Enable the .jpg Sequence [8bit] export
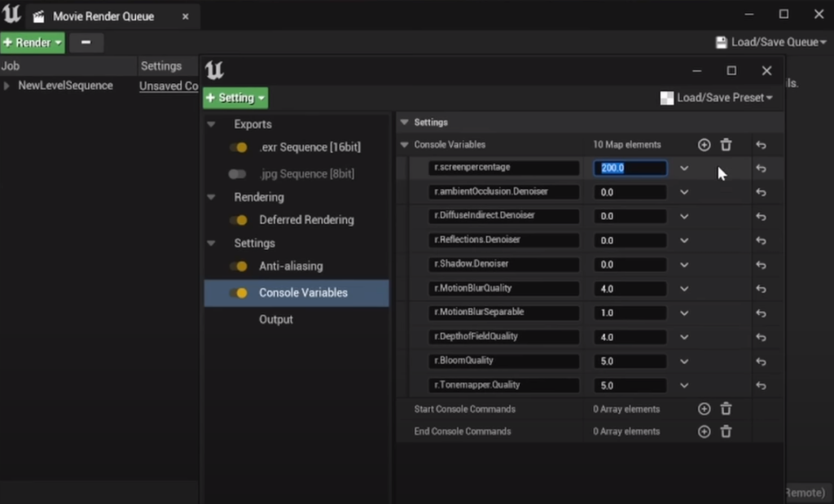The image size is (834, 504). pos(238,173)
